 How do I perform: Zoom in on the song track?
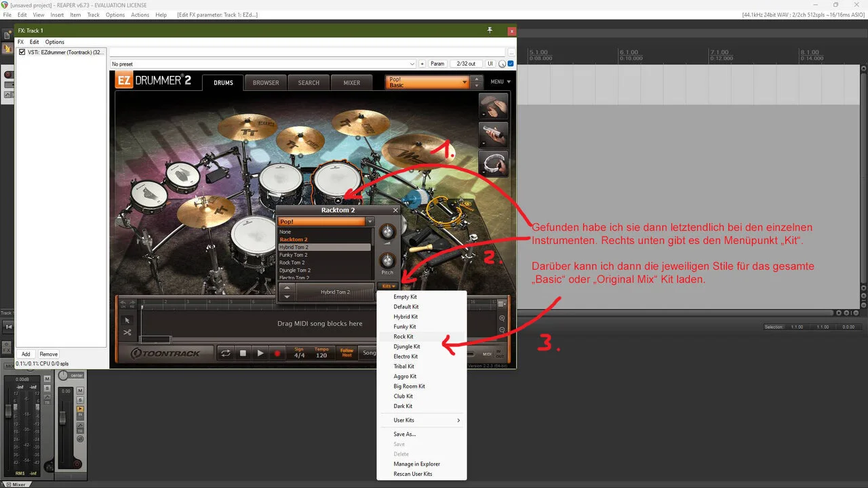click(x=502, y=318)
